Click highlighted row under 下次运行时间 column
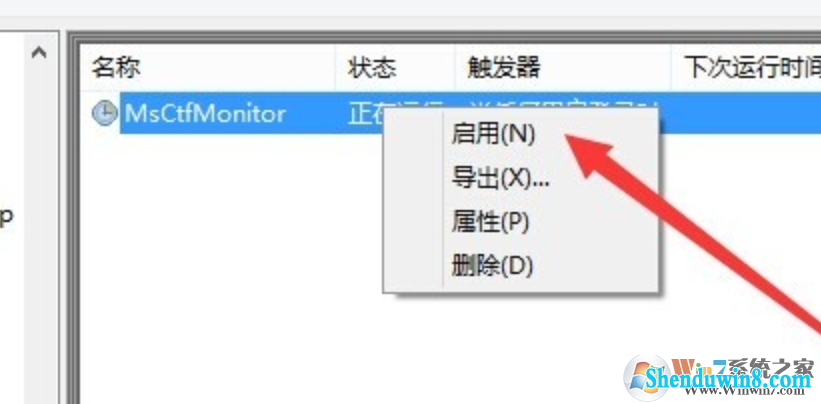 coord(746,113)
